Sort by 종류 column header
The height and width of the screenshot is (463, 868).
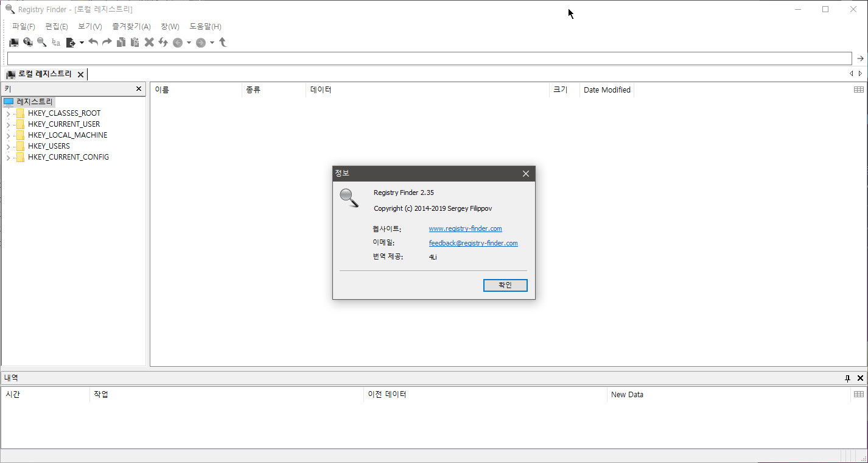tap(274, 90)
